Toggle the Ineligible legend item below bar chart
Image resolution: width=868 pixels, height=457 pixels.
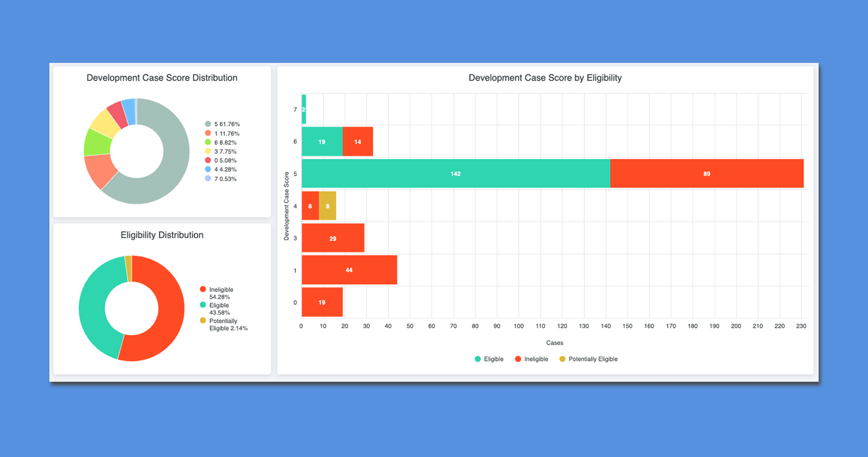tap(531, 359)
